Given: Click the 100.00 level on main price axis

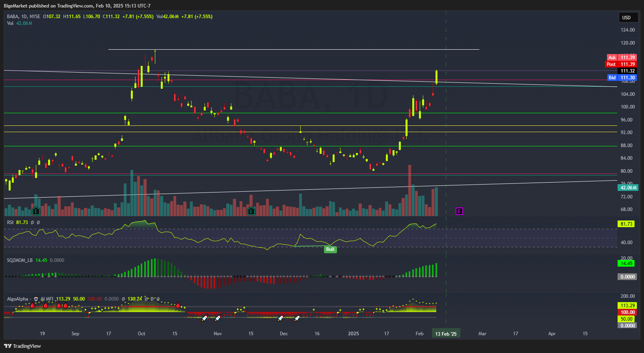Looking at the screenshot, I should (628, 107).
